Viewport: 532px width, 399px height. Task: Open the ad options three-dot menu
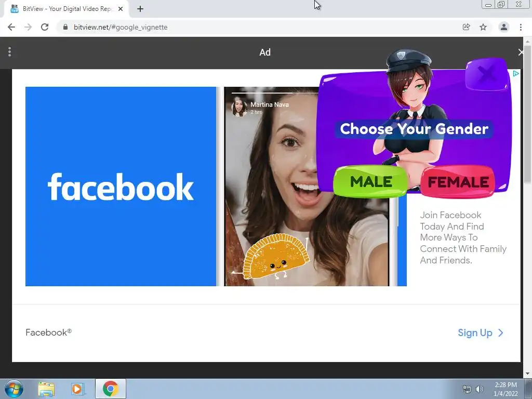pyautogui.click(x=9, y=52)
